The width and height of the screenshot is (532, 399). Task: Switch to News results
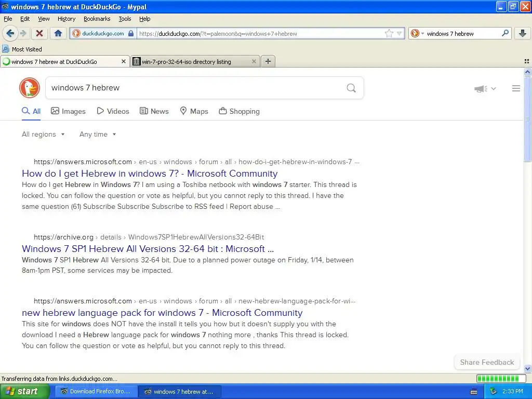pos(154,111)
